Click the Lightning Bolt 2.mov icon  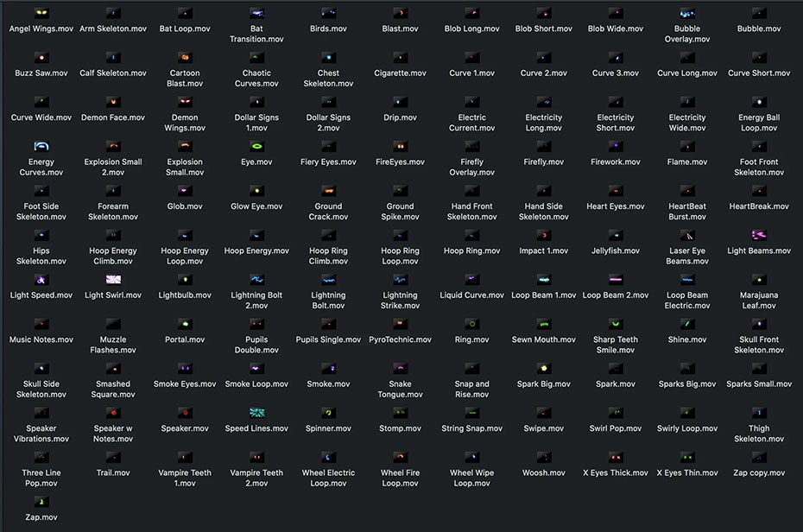(256, 280)
